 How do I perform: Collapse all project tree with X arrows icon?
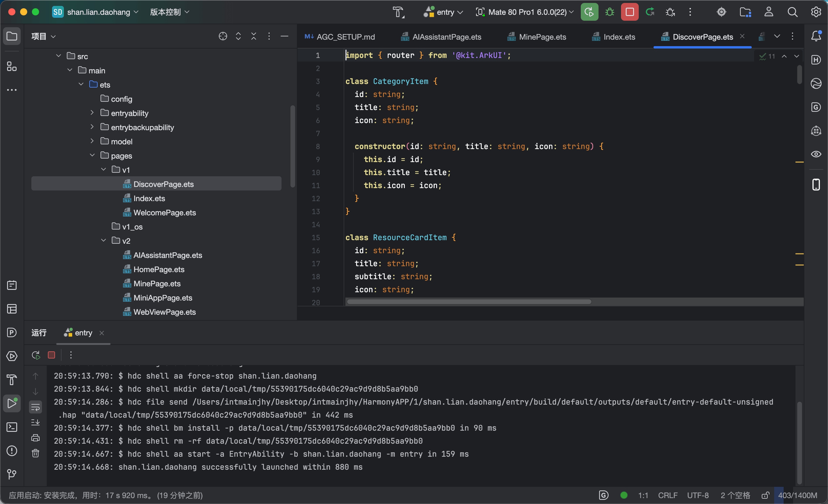click(254, 36)
